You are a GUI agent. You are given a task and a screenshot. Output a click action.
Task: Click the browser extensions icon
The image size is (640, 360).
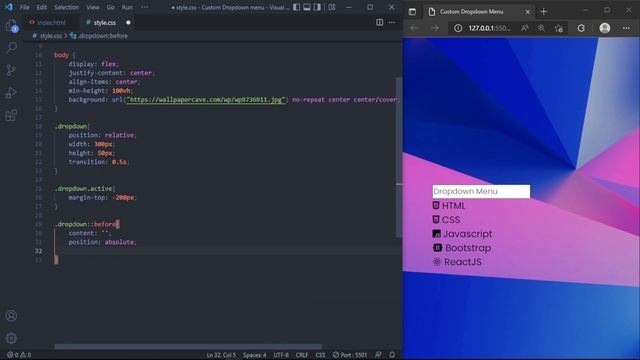coord(581,28)
